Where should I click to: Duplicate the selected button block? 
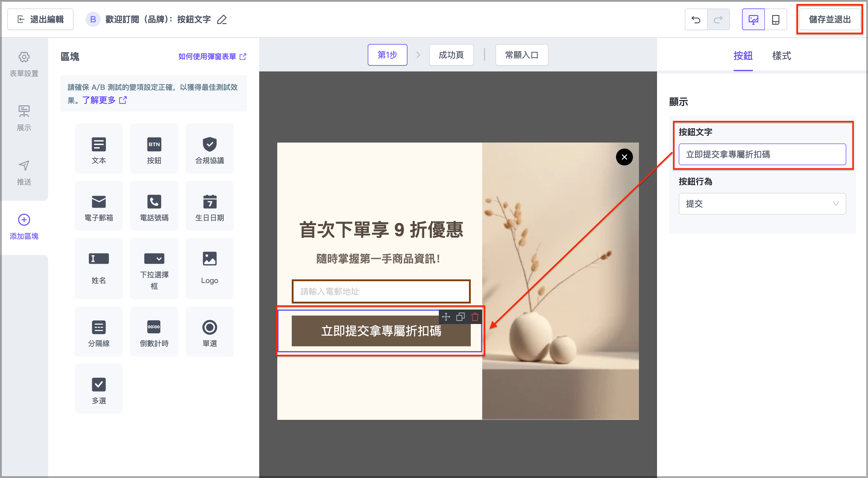click(460, 317)
